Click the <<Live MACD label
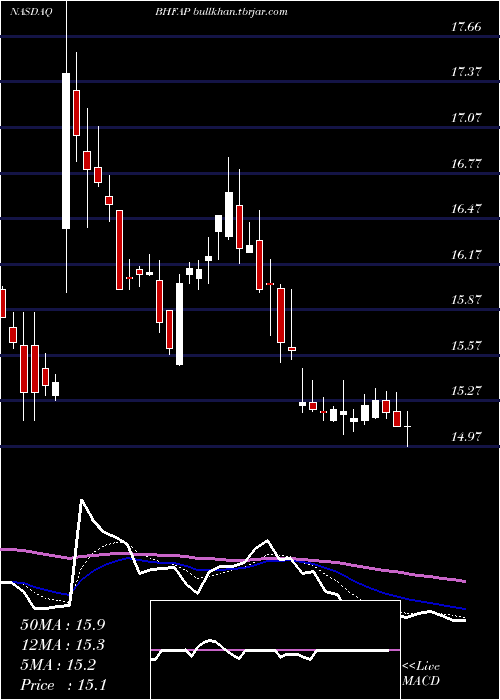 click(x=421, y=673)
